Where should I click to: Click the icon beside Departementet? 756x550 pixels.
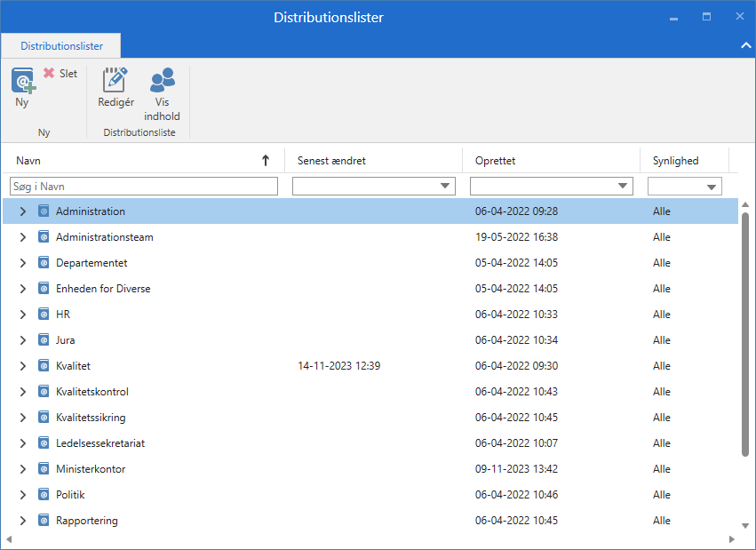44,263
